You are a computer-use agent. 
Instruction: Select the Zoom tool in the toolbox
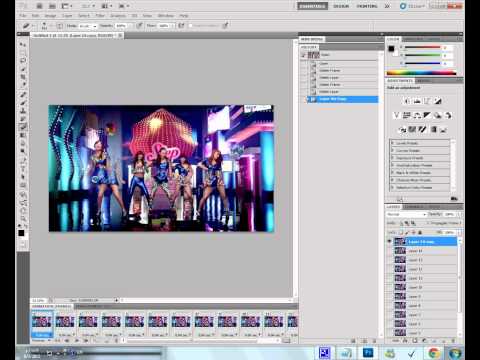click(x=23, y=219)
